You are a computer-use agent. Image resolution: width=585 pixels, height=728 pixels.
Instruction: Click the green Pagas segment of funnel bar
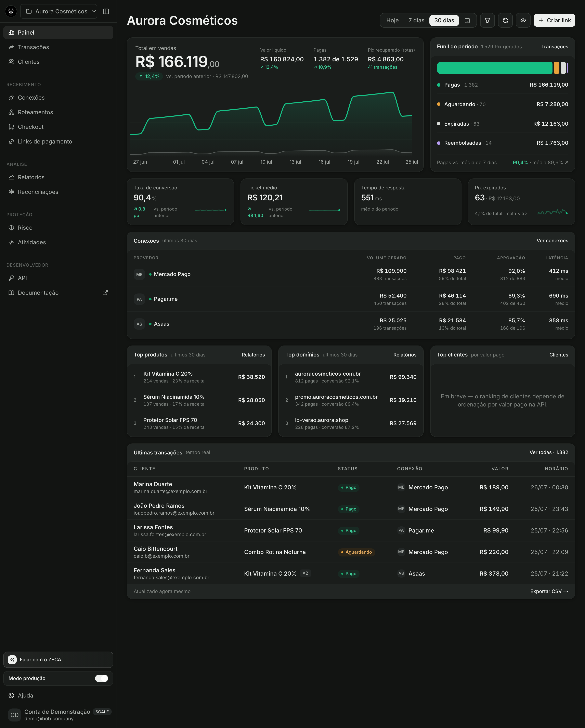coord(495,68)
